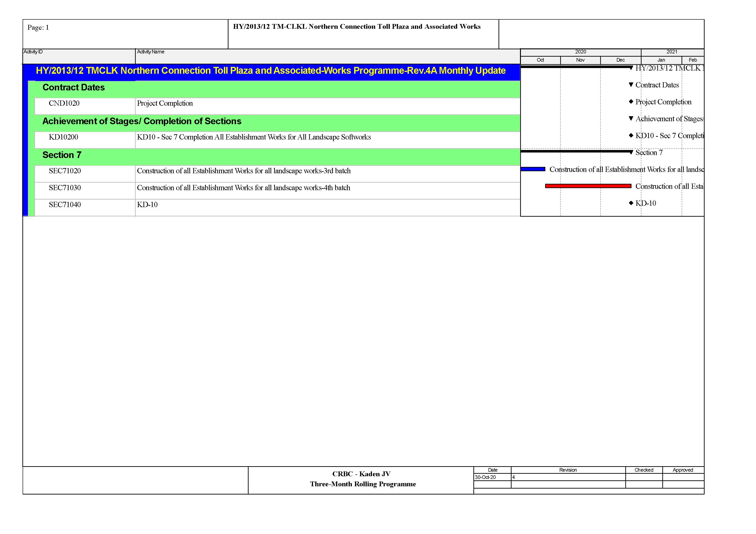Click the Project Completion milestone diamond
The width and height of the screenshot is (756, 534).
(631, 101)
